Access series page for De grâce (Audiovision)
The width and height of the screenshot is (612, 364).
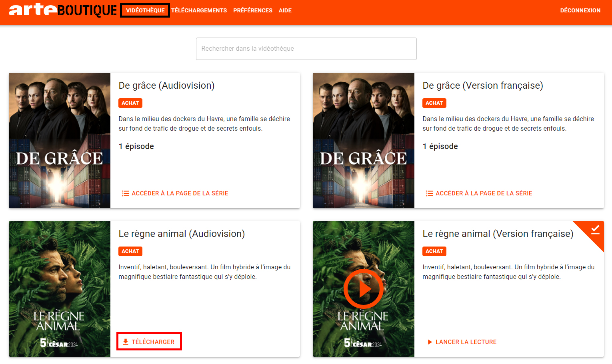click(175, 193)
